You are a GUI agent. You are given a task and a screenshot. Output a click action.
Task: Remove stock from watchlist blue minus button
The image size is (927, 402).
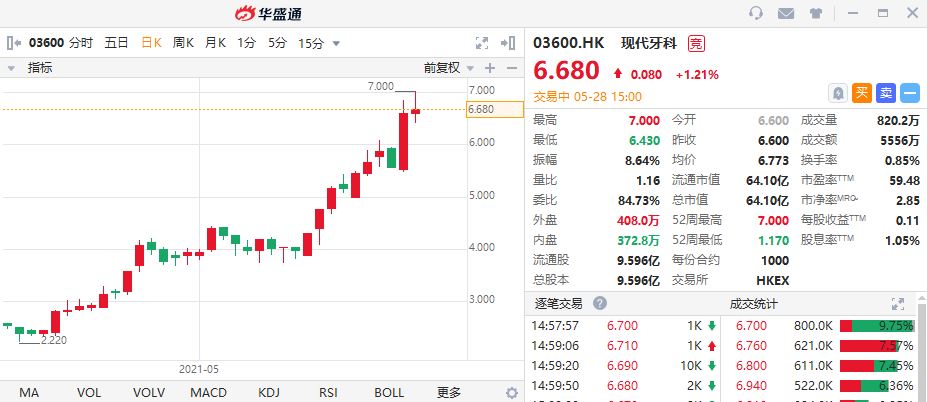(910, 93)
